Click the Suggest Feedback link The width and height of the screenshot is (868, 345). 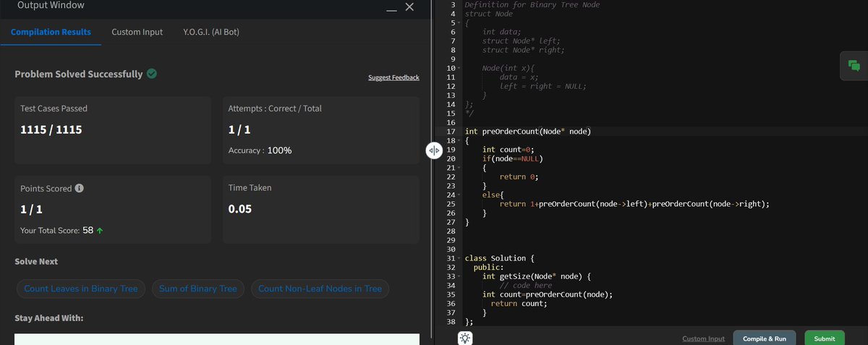[393, 77]
